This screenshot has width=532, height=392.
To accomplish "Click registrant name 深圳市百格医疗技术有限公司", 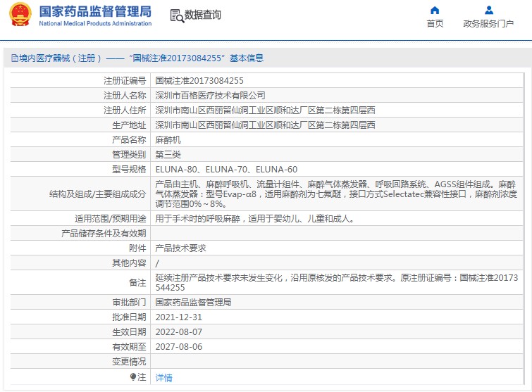I will 210,95.
